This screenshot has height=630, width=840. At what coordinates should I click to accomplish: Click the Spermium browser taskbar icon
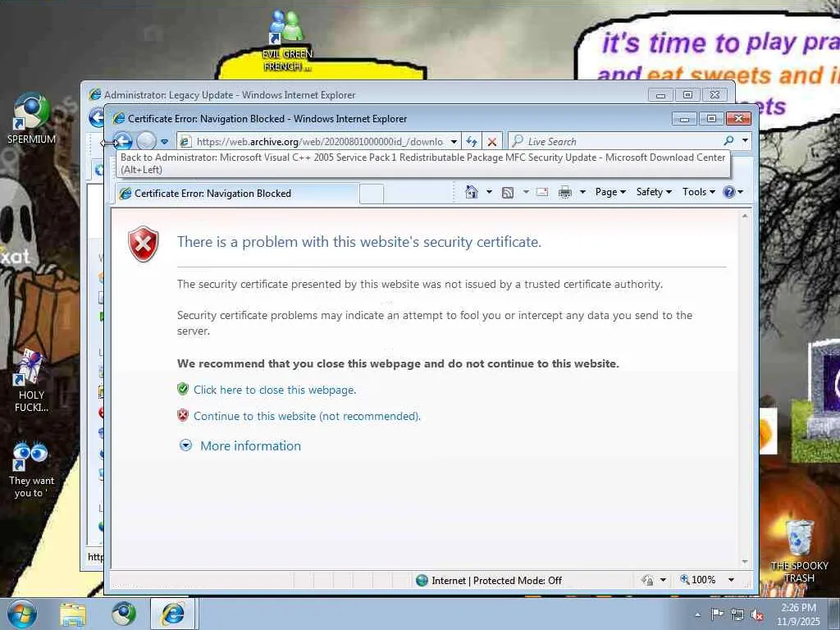pyautogui.click(x=124, y=614)
